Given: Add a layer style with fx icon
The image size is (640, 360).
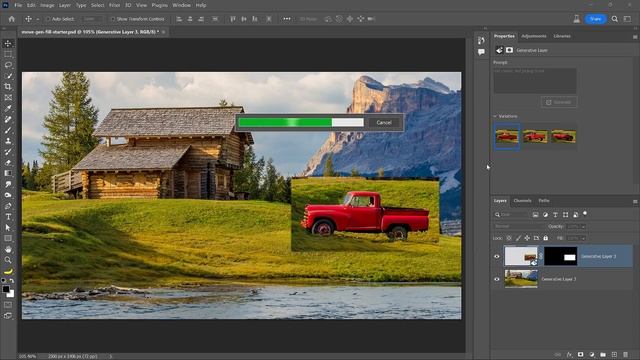Looking at the screenshot, I should pyautogui.click(x=569, y=355).
